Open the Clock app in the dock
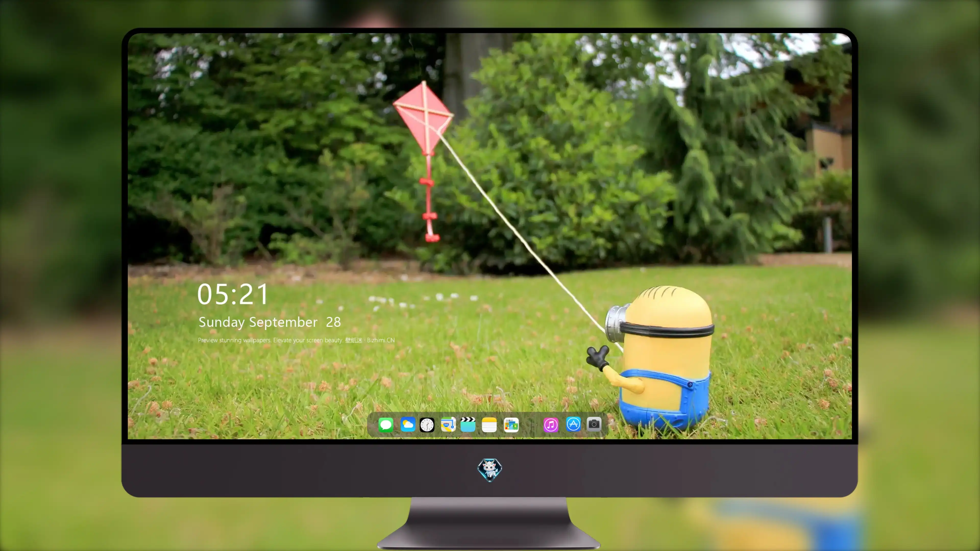The height and width of the screenshot is (551, 980). 427,425
